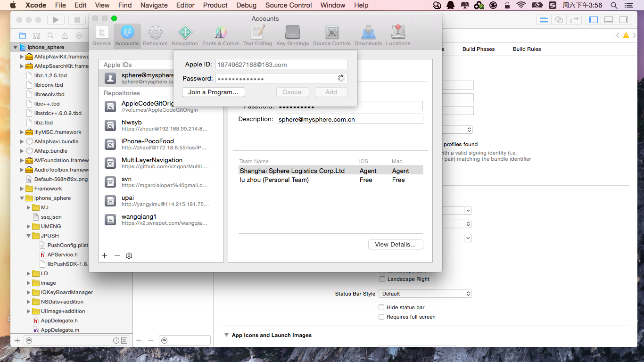
Task: Select wangqiang1 repository
Action: click(161, 220)
